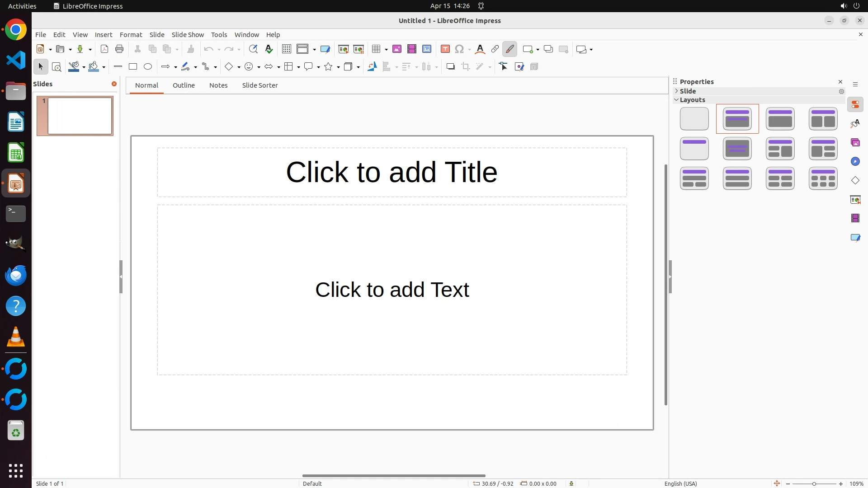868x488 pixels.
Task: Toggle the display grid icon
Action: [287, 49]
